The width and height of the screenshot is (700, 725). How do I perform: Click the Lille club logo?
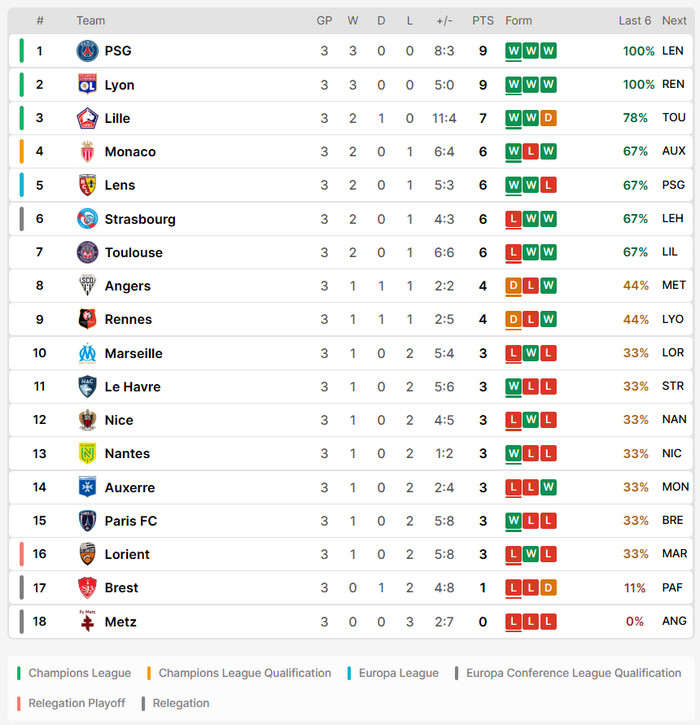tap(88, 118)
